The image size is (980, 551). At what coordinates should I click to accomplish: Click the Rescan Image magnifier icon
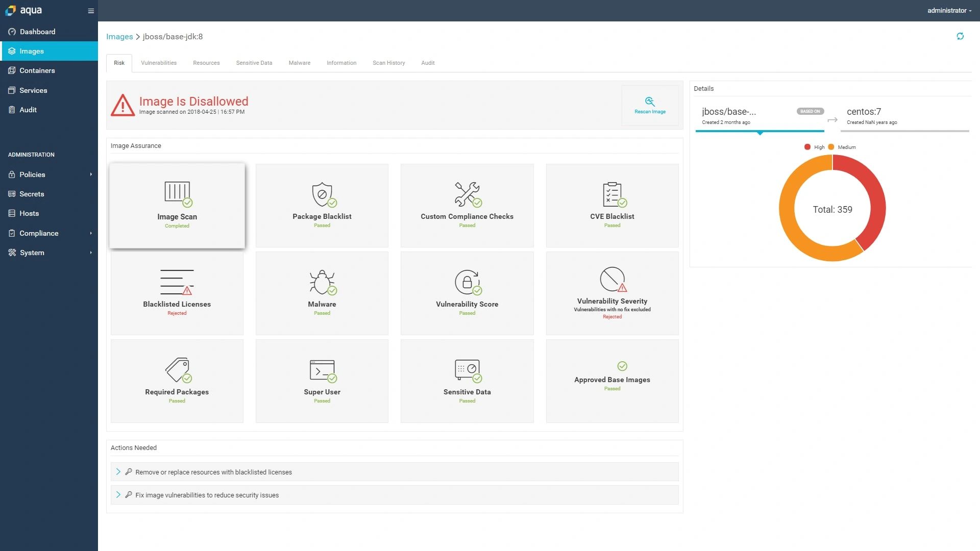650,102
